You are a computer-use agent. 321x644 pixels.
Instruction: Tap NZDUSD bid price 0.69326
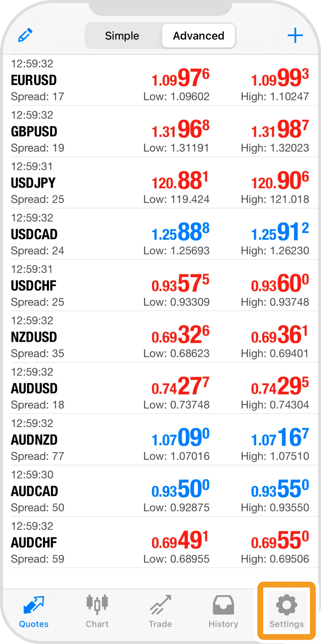(180, 335)
